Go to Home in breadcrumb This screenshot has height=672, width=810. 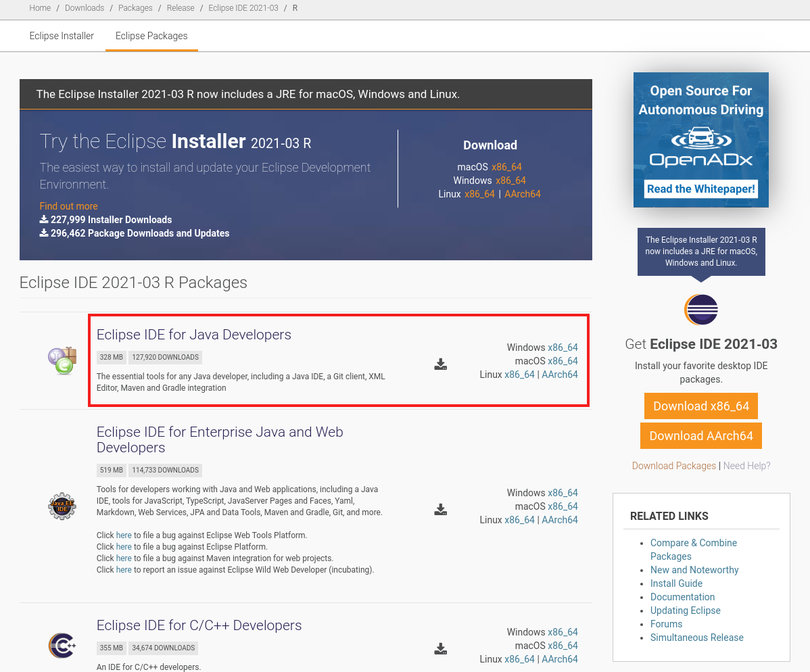point(40,7)
